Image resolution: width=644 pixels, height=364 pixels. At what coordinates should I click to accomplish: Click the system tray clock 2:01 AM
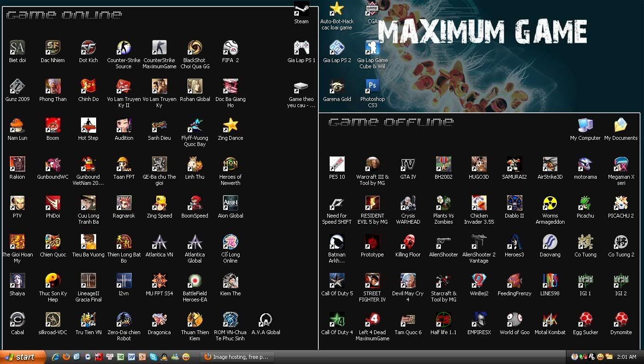[626, 357]
